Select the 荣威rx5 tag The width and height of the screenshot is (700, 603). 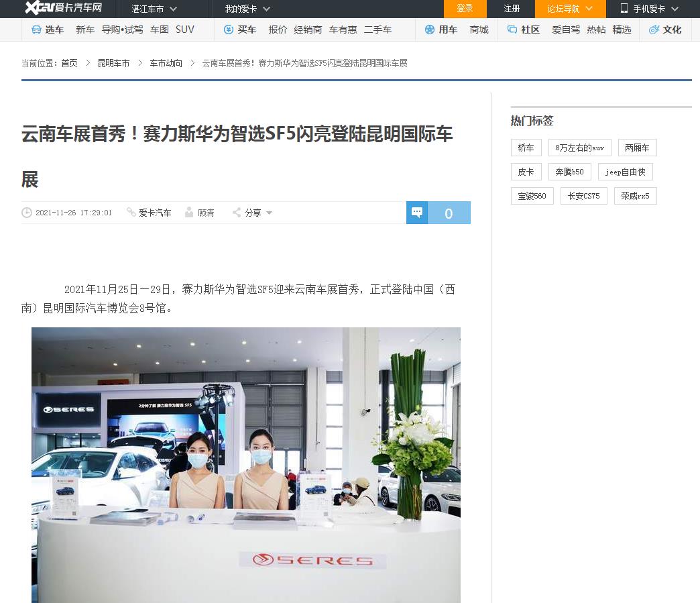coord(635,196)
